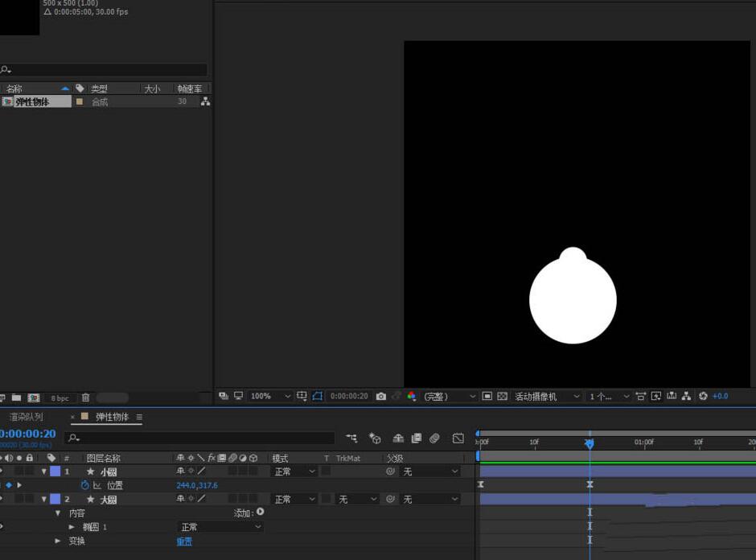Switch to the 渲染队列 tab
The height and width of the screenshot is (560, 756).
pos(27,417)
